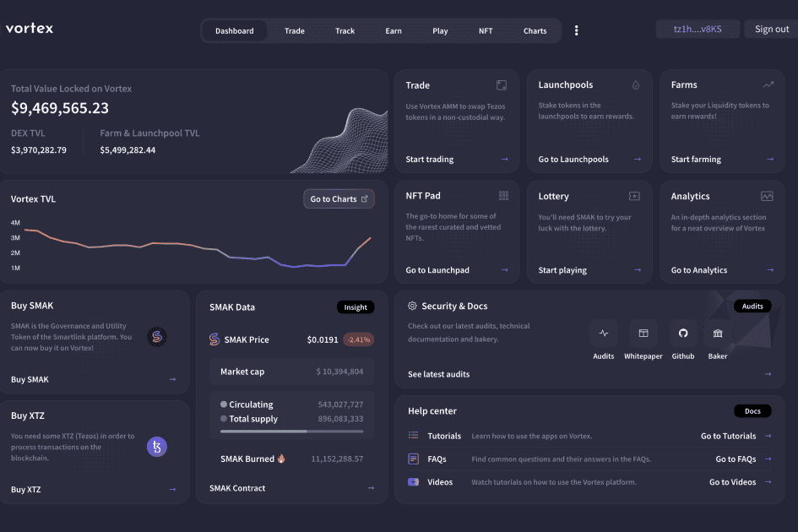Click the ticket icon on the Lottery card

[634, 195]
